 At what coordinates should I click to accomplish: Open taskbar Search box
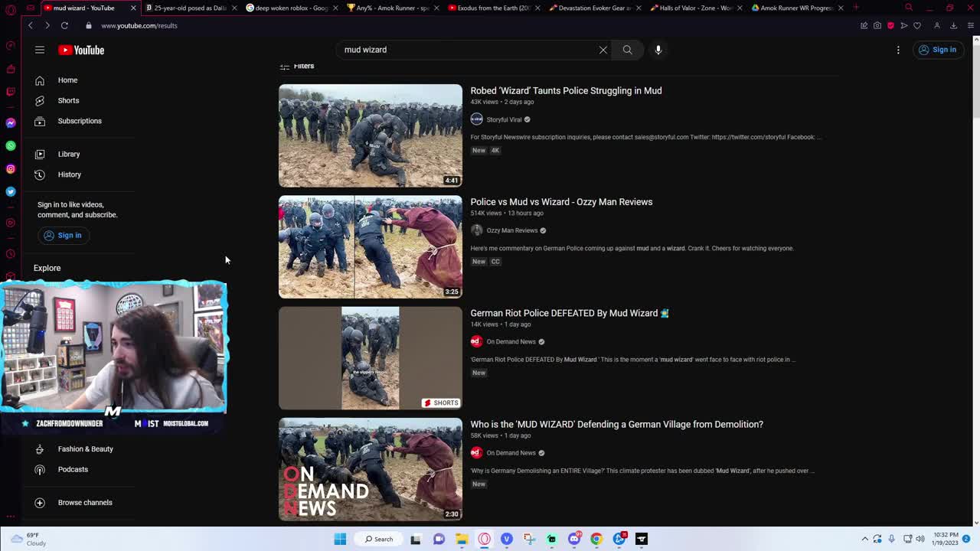point(378,539)
